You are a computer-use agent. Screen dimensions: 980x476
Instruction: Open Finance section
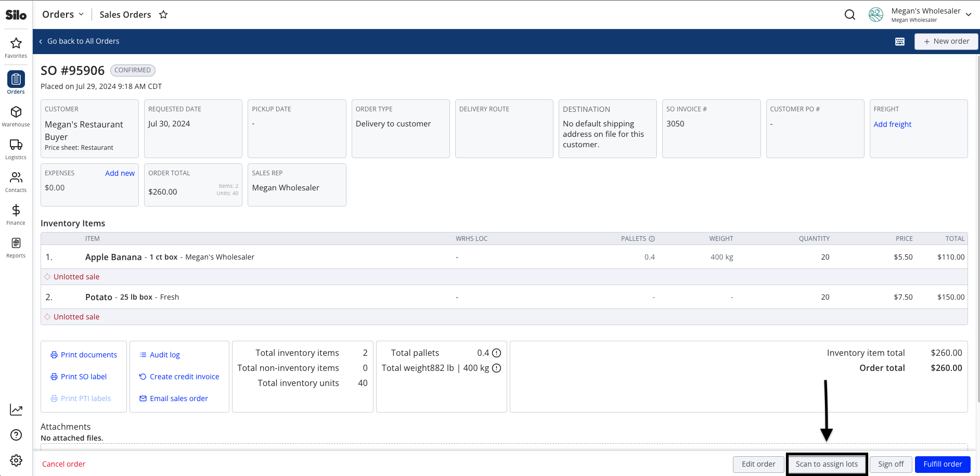16,215
